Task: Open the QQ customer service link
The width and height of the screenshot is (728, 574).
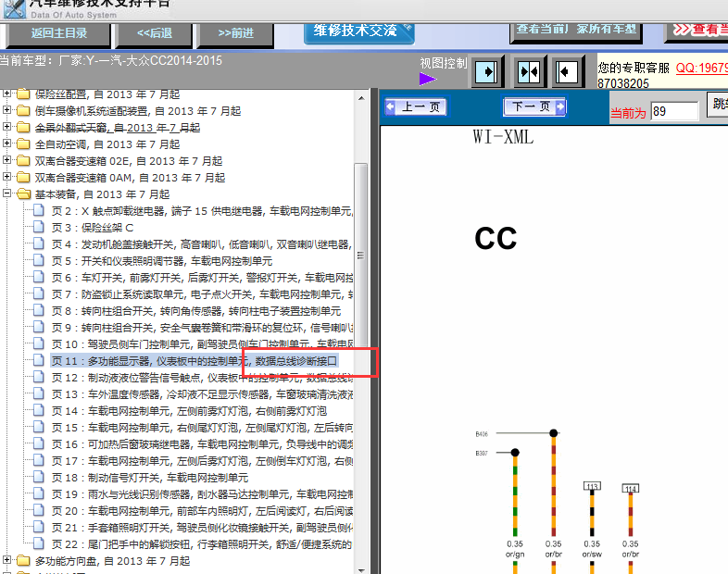Action: tap(701, 68)
